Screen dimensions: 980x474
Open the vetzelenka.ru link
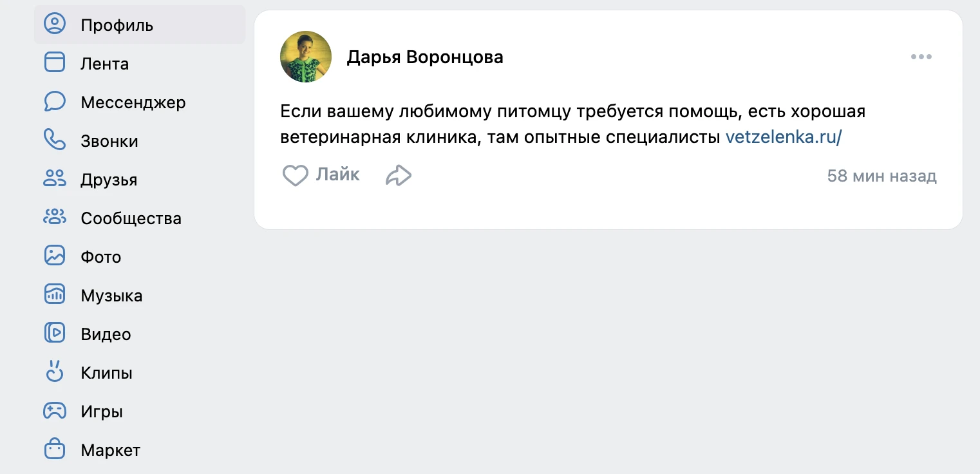pyautogui.click(x=784, y=137)
